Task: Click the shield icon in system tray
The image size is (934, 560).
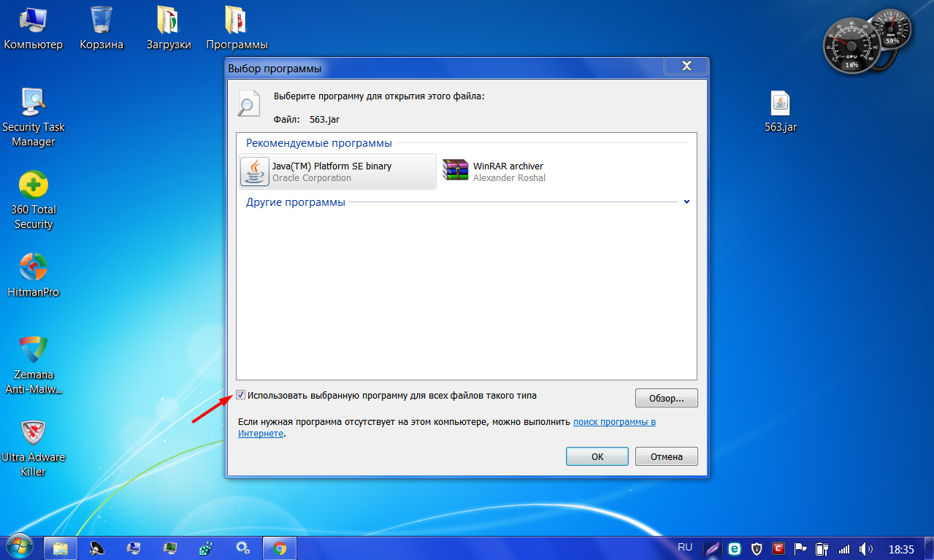Action: (757, 548)
